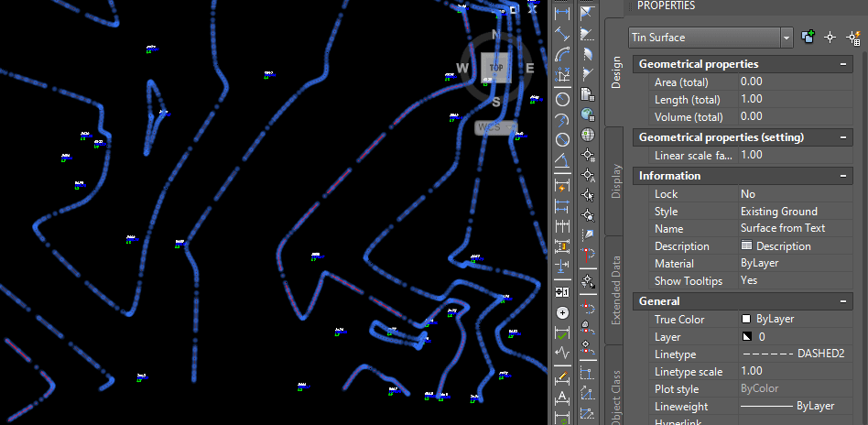Open the Linetype DASHED2 dropdown
Image resolution: width=868 pixels, height=425 pixels.
(x=796, y=354)
